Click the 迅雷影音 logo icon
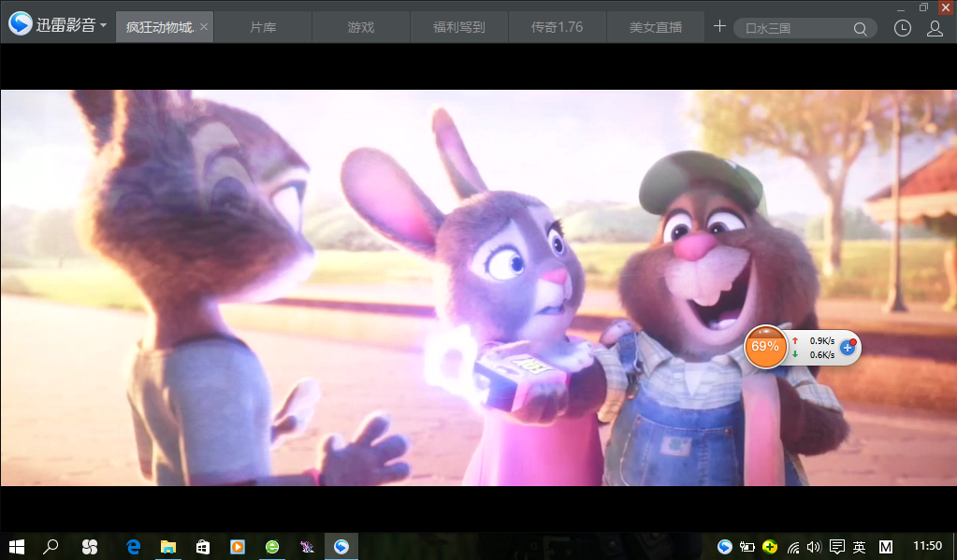The width and height of the screenshot is (957, 560). point(21,24)
